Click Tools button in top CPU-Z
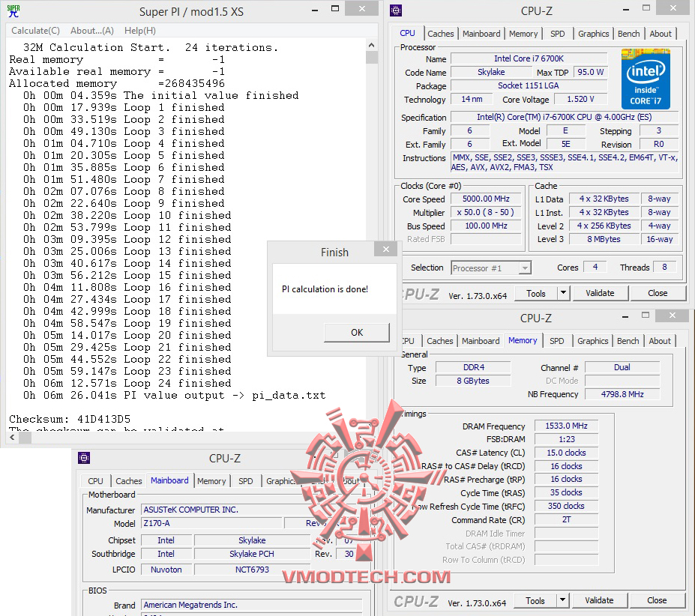 pos(535,293)
